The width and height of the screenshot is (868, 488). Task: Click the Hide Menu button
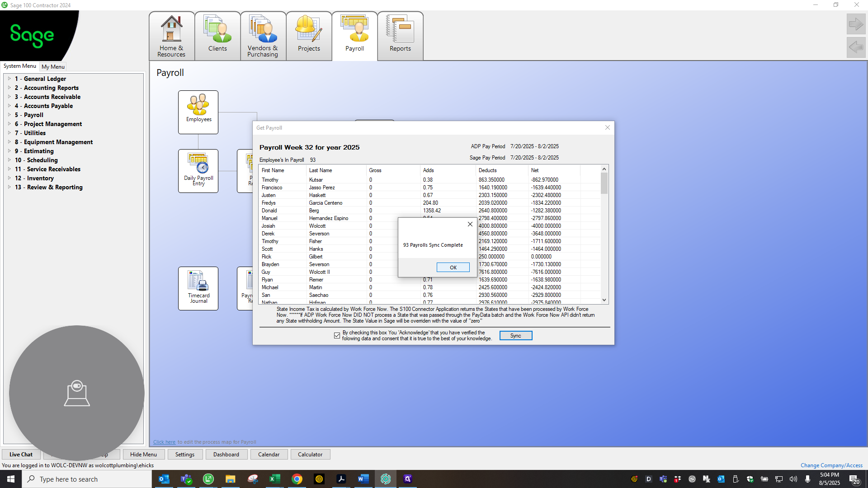pos(143,455)
